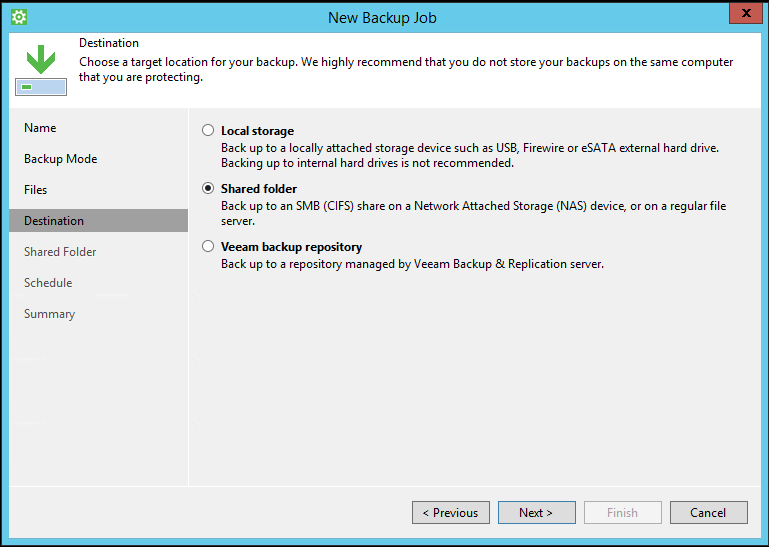Cancel the new backup job wizard
The width and height of the screenshot is (769, 547).
(x=708, y=513)
